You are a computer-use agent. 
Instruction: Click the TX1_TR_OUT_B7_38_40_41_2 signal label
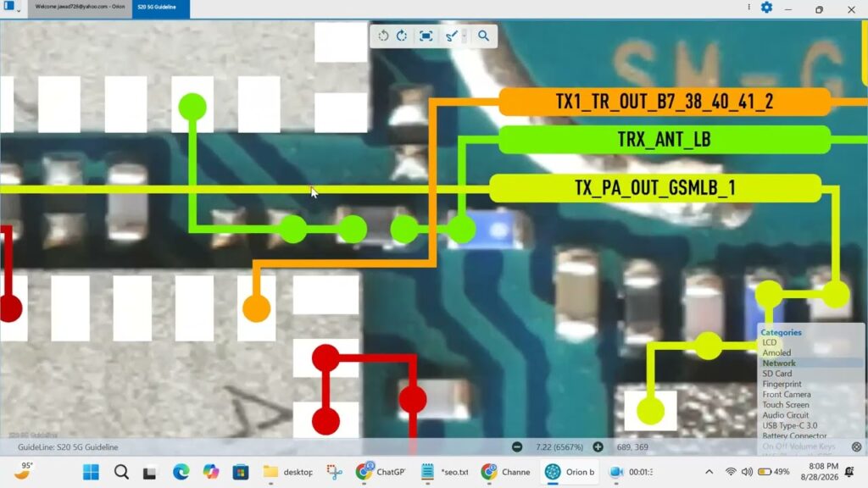[665, 102]
